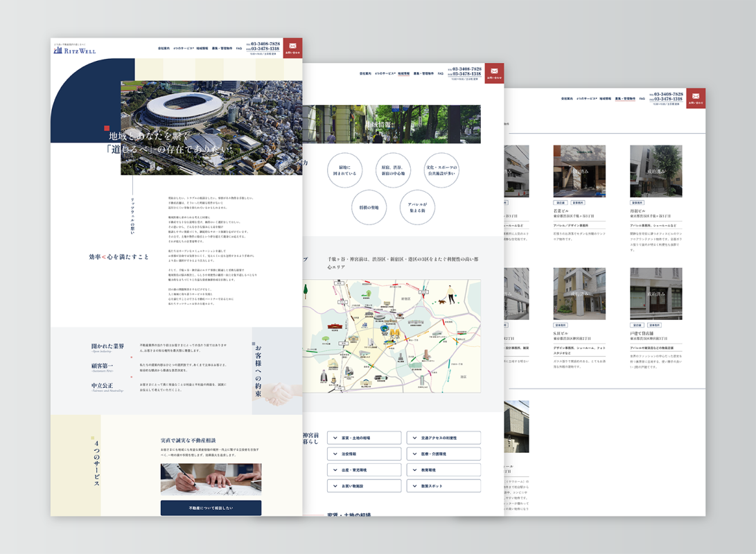Open the 戸建て貸店舗 property photo

pyautogui.click(x=656, y=294)
